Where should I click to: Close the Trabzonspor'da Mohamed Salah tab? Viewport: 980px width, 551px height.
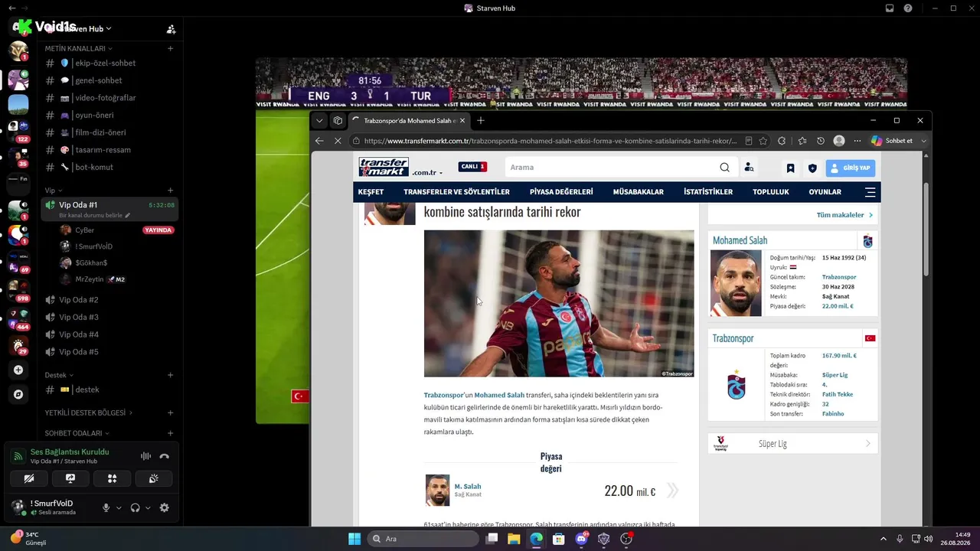point(463,120)
